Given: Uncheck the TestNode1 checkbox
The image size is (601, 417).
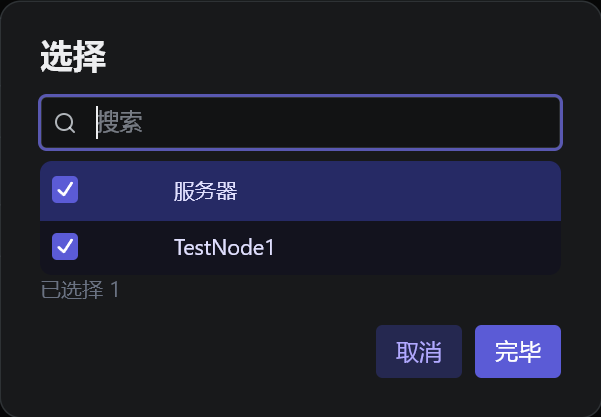Looking at the screenshot, I should [x=65, y=246].
